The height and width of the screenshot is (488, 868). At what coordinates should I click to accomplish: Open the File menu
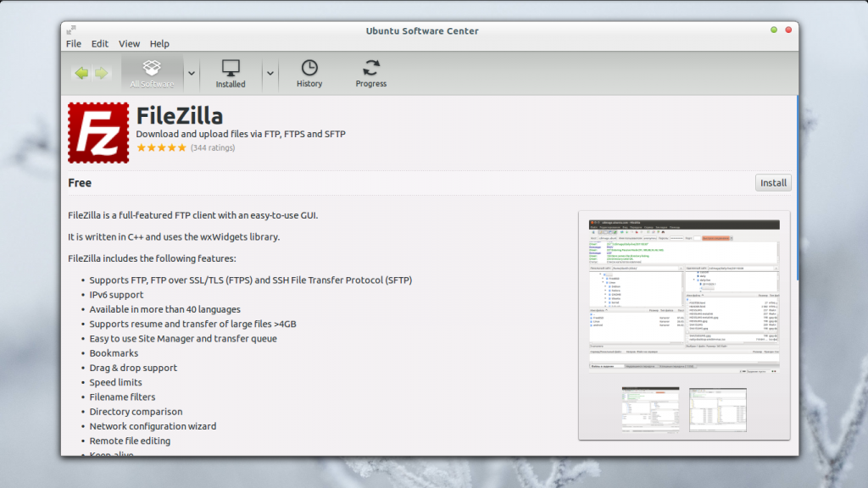pos(74,44)
